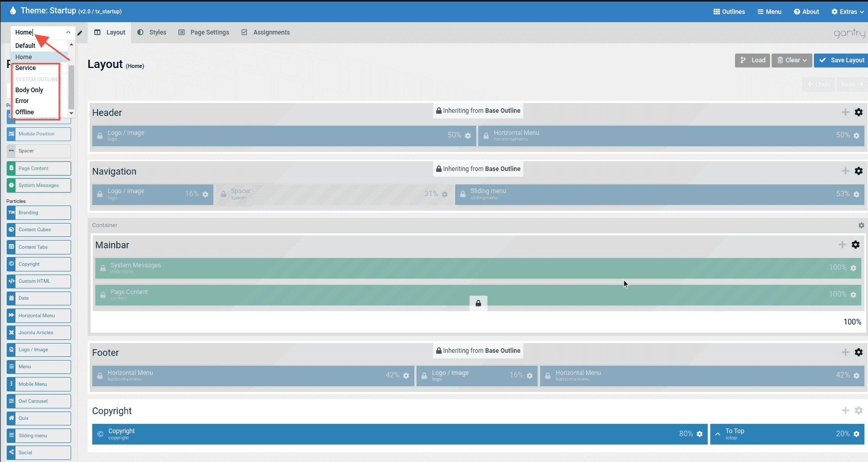Click the pencil edit icon beside outline selector
The width and height of the screenshot is (868, 462).
80,33
